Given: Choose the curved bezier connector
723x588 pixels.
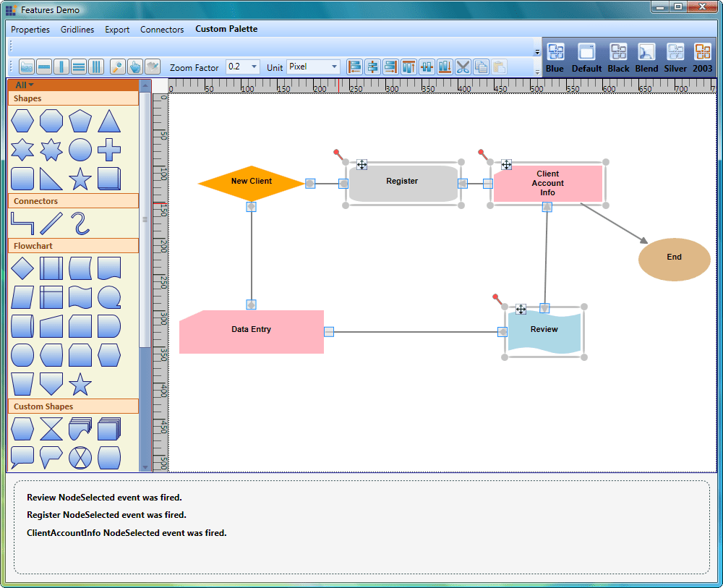Looking at the screenshot, I should [x=80, y=223].
